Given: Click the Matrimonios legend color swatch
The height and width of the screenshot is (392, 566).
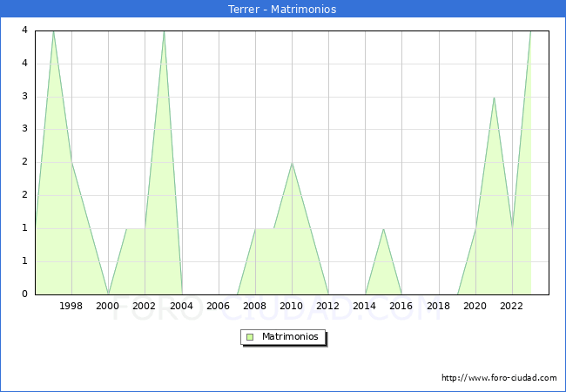Looking at the screenshot, I should [x=250, y=337].
